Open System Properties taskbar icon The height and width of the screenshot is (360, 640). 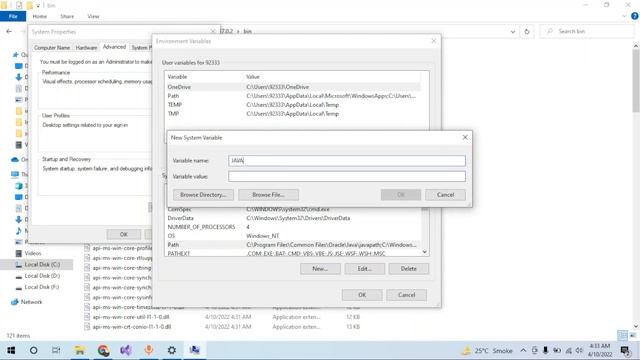[x=195, y=350]
